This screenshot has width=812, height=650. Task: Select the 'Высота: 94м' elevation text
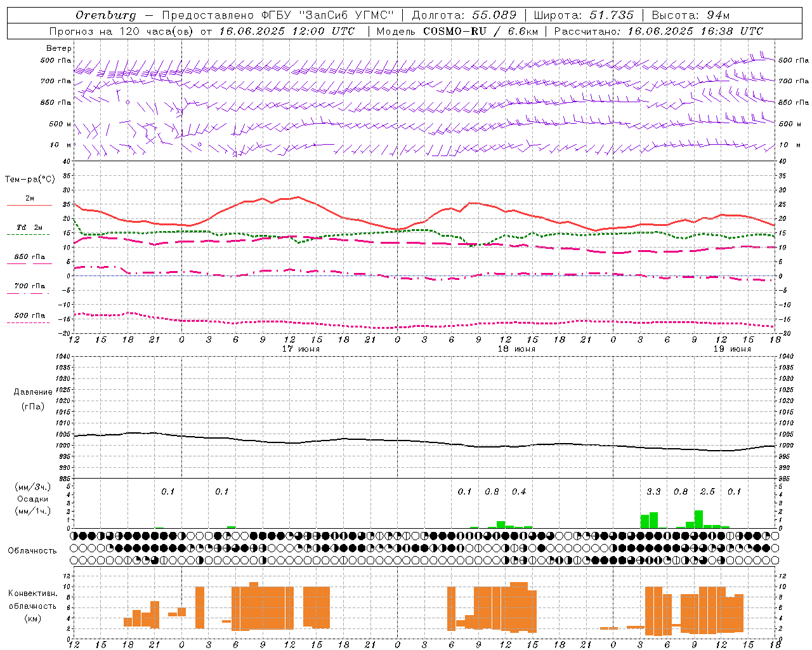pyautogui.click(x=691, y=15)
